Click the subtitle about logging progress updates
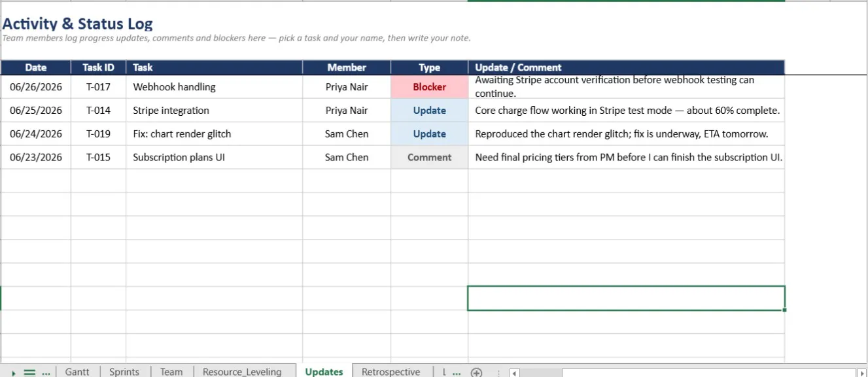The image size is (868, 377). (x=236, y=38)
